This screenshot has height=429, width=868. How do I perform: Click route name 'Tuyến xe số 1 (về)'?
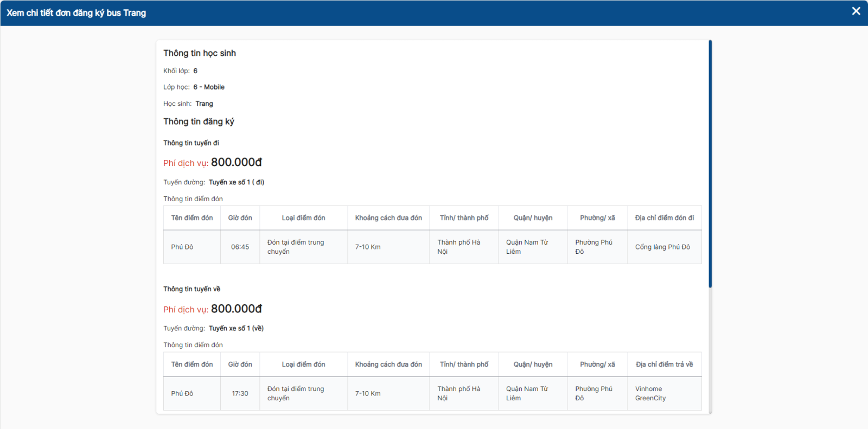pyautogui.click(x=236, y=329)
